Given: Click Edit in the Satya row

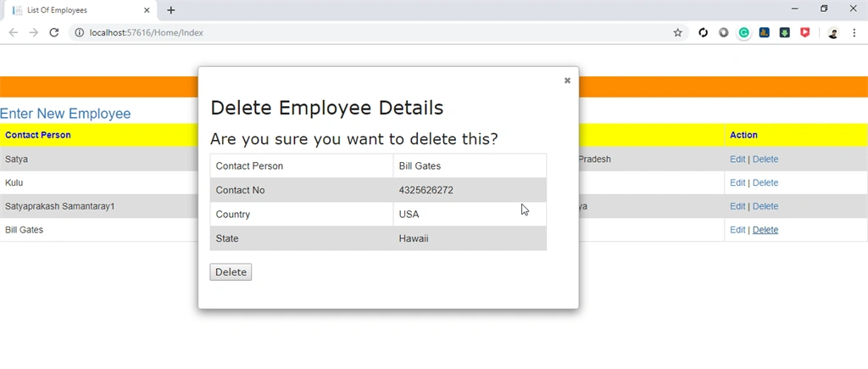Looking at the screenshot, I should [737, 159].
